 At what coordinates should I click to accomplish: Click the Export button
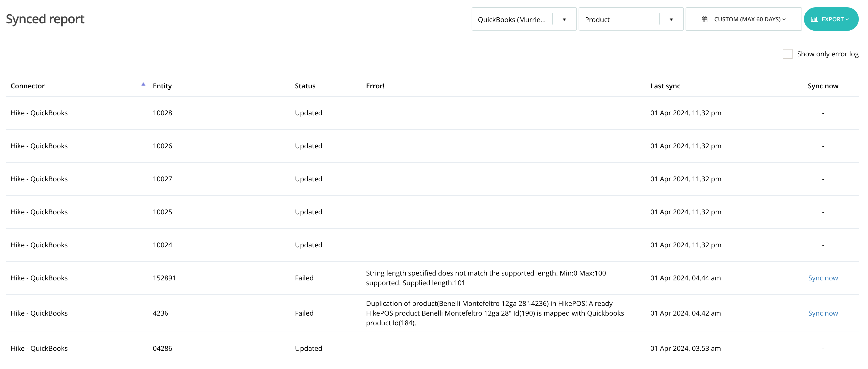[831, 19]
